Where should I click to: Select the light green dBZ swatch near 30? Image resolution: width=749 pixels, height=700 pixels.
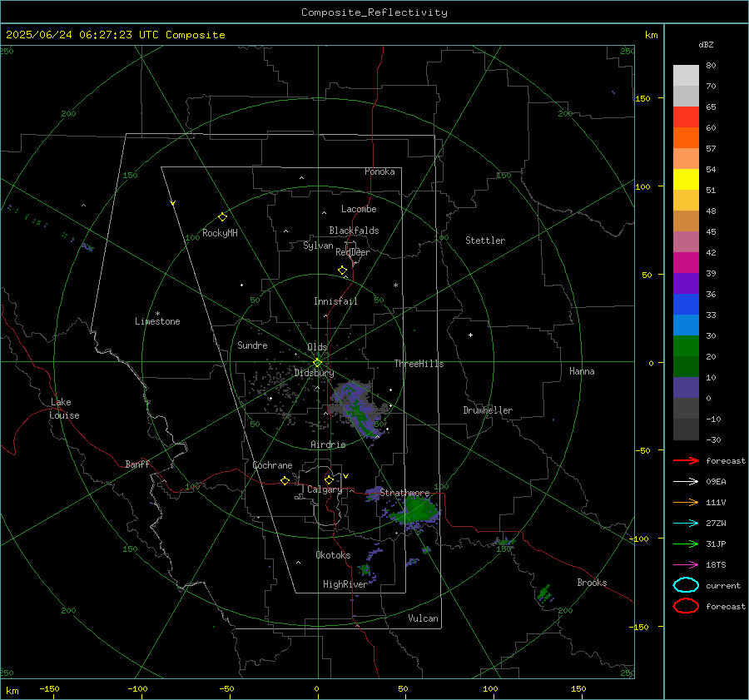tap(686, 345)
